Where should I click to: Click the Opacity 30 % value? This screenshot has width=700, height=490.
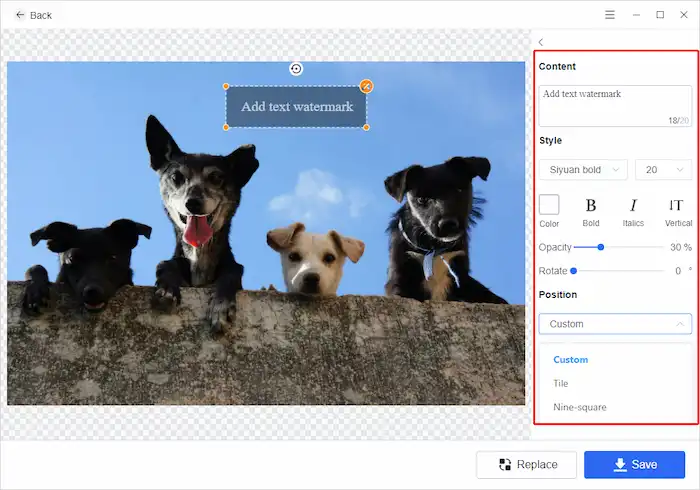pyautogui.click(x=681, y=247)
